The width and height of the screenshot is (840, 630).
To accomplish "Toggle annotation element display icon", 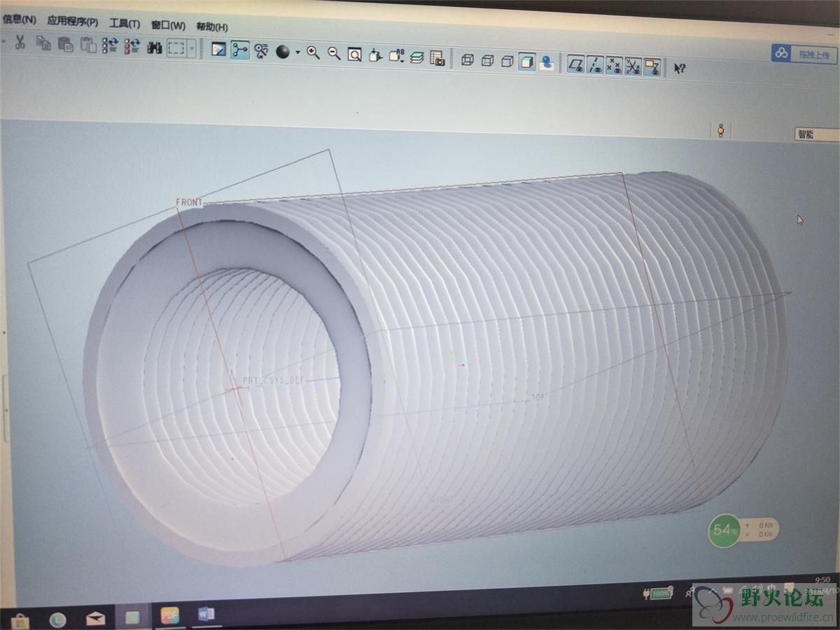I will (652, 68).
